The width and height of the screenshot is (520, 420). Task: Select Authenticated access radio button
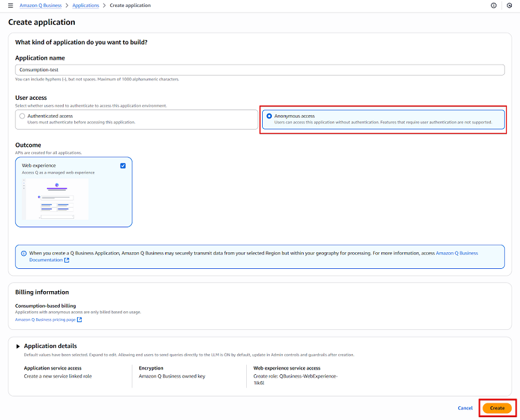pyautogui.click(x=22, y=116)
